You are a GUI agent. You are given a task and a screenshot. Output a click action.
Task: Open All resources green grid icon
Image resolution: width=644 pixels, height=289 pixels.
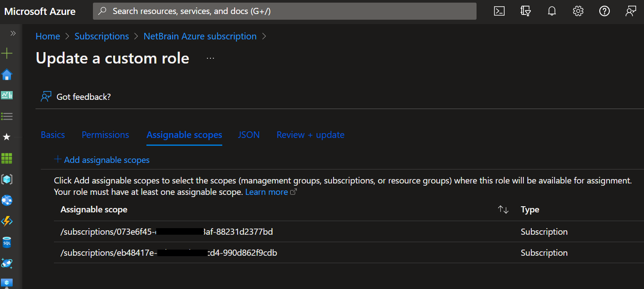pos(7,158)
